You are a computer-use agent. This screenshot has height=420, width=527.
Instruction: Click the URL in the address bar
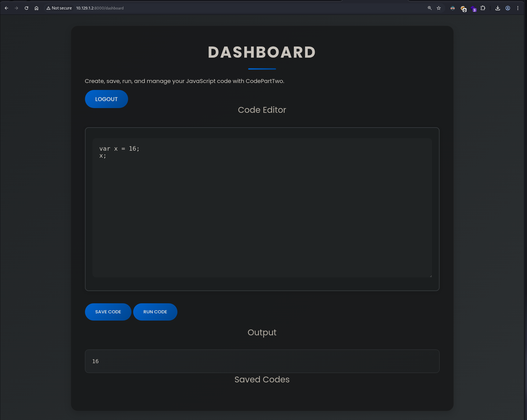(x=100, y=8)
